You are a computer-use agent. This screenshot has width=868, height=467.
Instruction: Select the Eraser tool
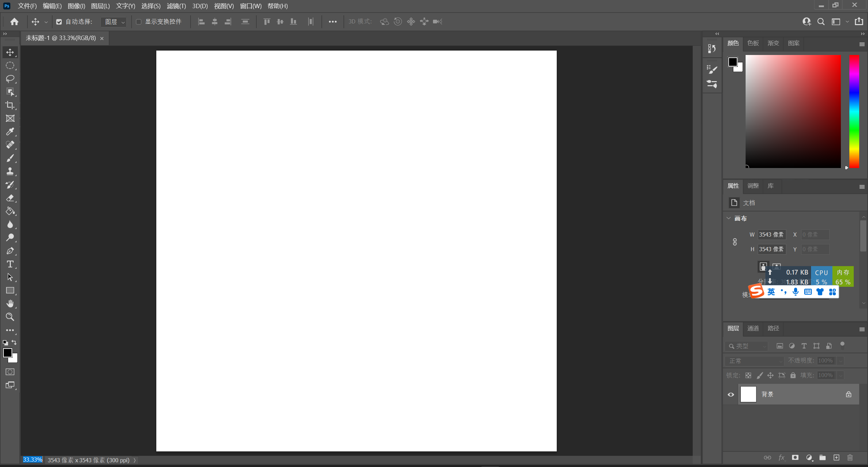pyautogui.click(x=10, y=198)
